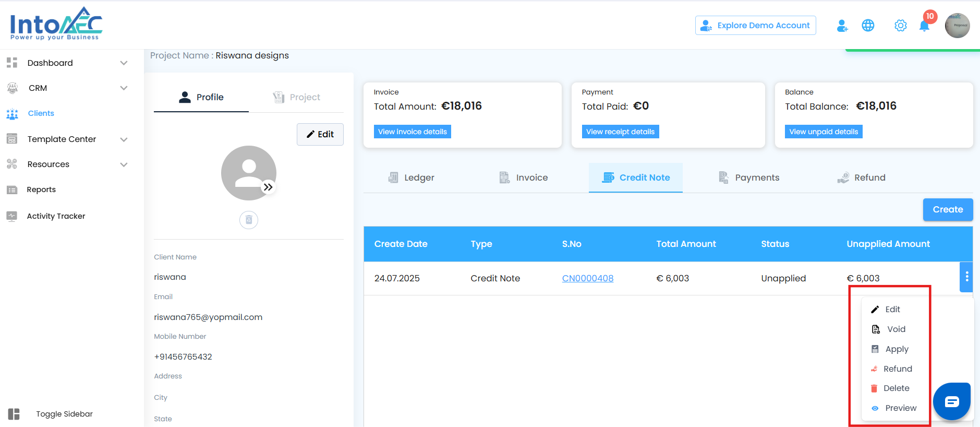Open Reports in the sidebar
Screen dimensions: 980x427
pyautogui.click(x=41, y=190)
